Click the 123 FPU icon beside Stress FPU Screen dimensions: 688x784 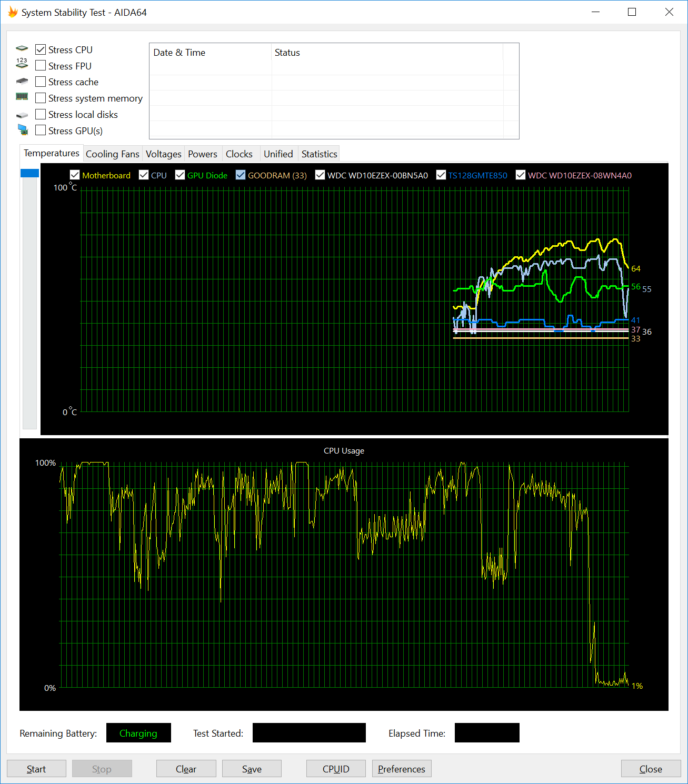[22, 64]
